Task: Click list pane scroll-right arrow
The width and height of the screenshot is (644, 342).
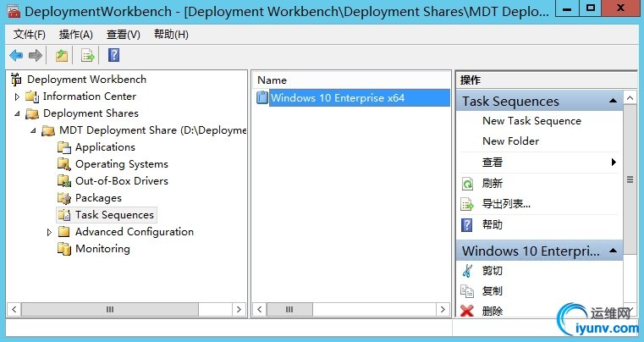Action: [x=443, y=309]
